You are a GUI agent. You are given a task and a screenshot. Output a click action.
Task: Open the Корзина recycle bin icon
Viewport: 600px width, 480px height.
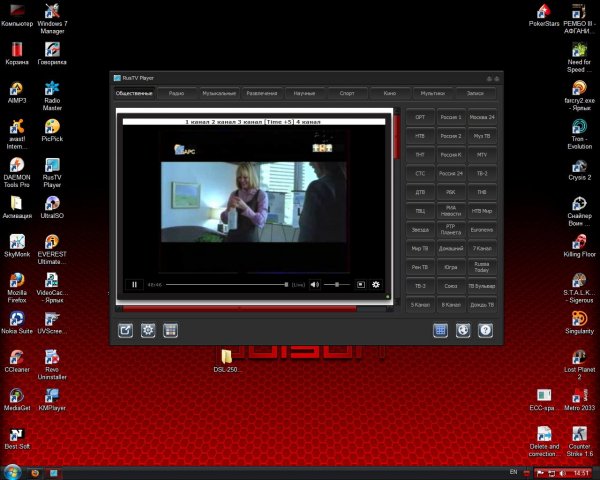[16, 54]
